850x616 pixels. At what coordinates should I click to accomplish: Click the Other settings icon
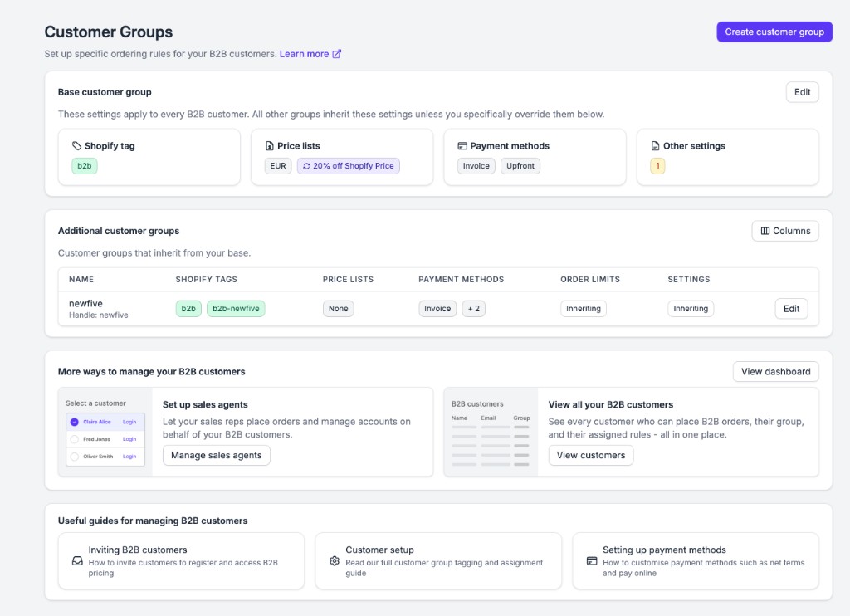coord(656,146)
